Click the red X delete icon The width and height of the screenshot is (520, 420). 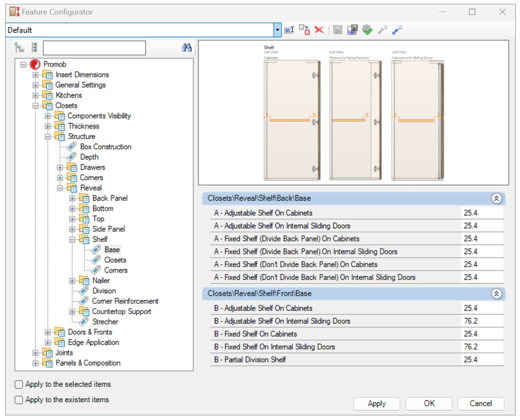click(x=319, y=30)
